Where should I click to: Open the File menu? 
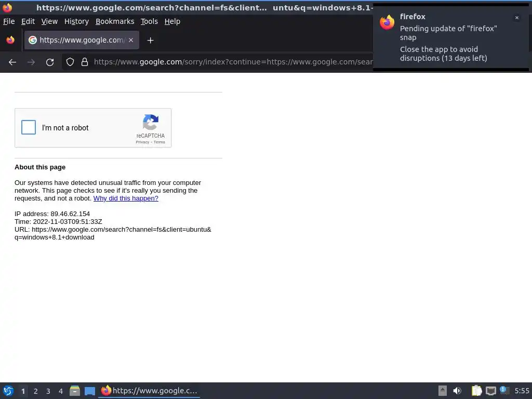(9, 21)
